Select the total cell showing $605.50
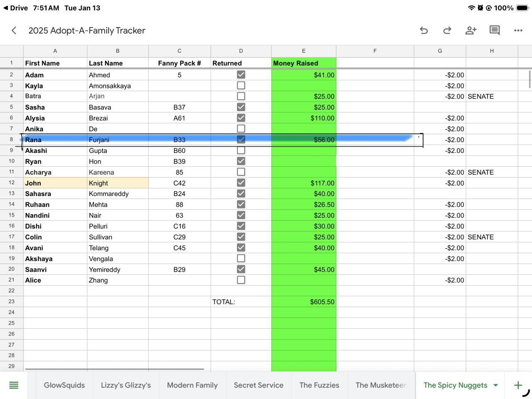Image resolution: width=532 pixels, height=399 pixels. pyautogui.click(x=303, y=302)
